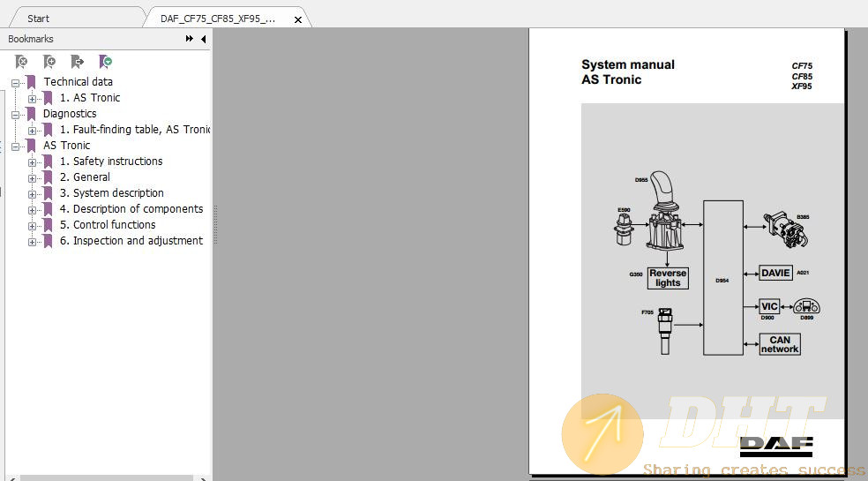Expand the '3. System description' bookmark node

(x=32, y=194)
